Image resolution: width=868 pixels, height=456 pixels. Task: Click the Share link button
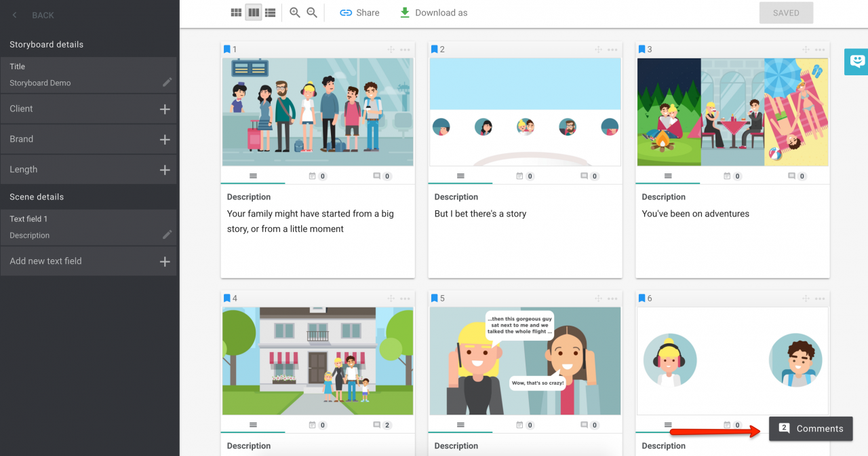(359, 12)
